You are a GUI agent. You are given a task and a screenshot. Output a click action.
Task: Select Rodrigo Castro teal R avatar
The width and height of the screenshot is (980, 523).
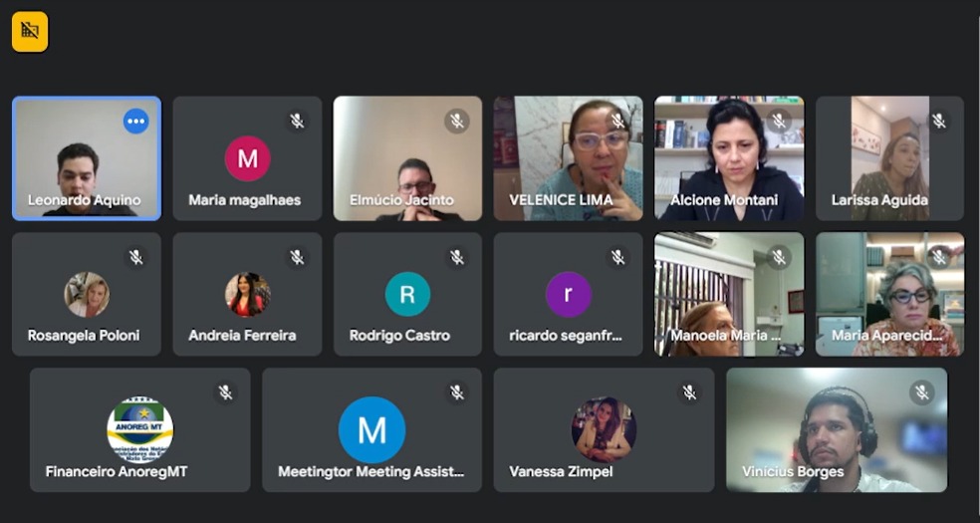click(x=407, y=294)
